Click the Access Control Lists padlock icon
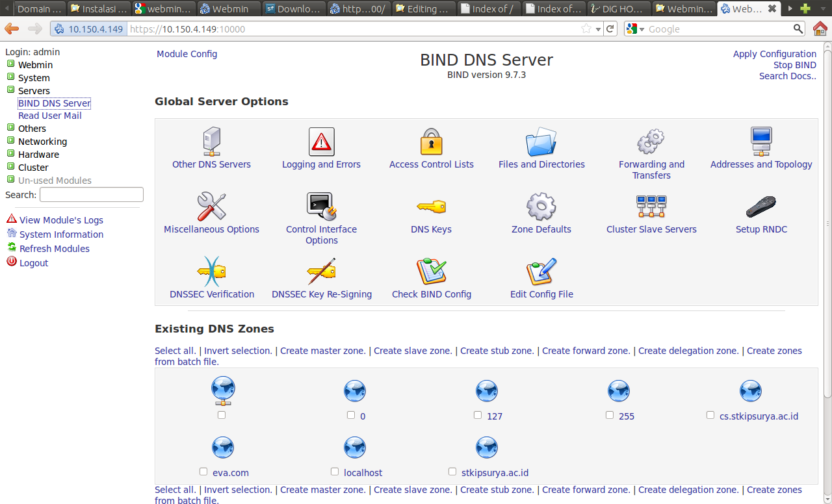The height and width of the screenshot is (504, 832). tap(431, 142)
